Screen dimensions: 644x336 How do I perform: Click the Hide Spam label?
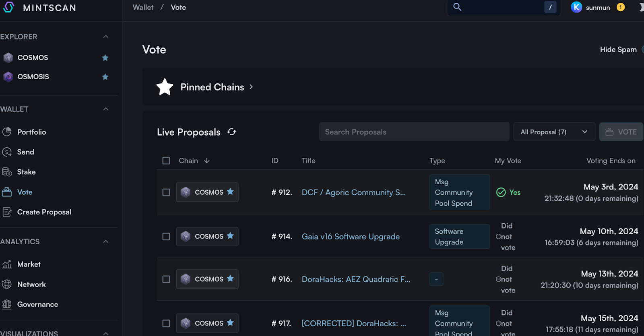pyautogui.click(x=618, y=49)
